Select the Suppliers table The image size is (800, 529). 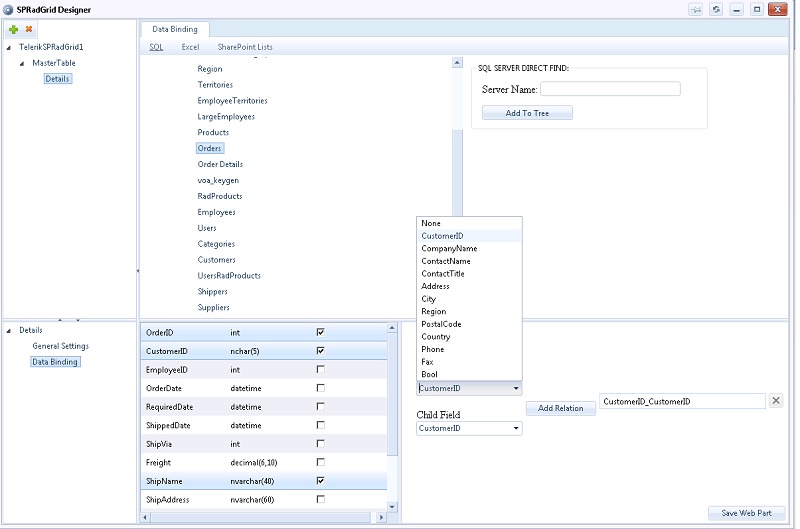[214, 307]
